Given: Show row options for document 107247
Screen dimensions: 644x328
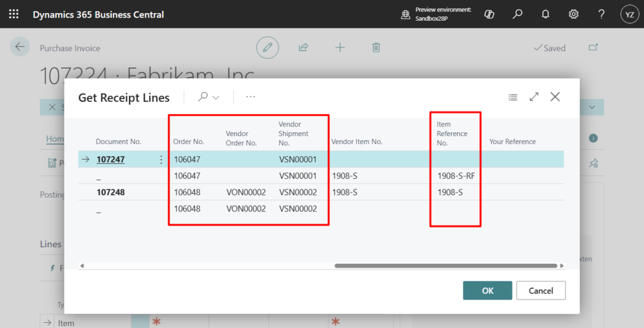Looking at the screenshot, I should 162,160.
